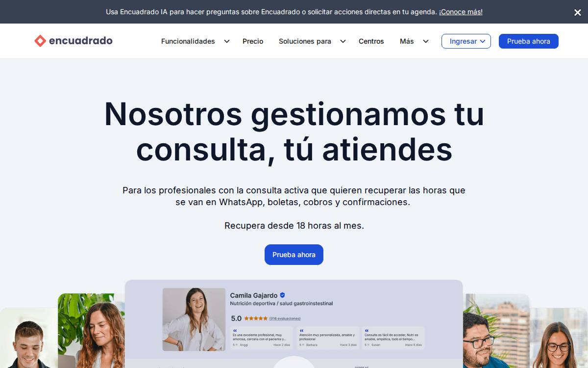Select the review card by Susan
This screenshot has width=588, height=368.
coord(393,338)
